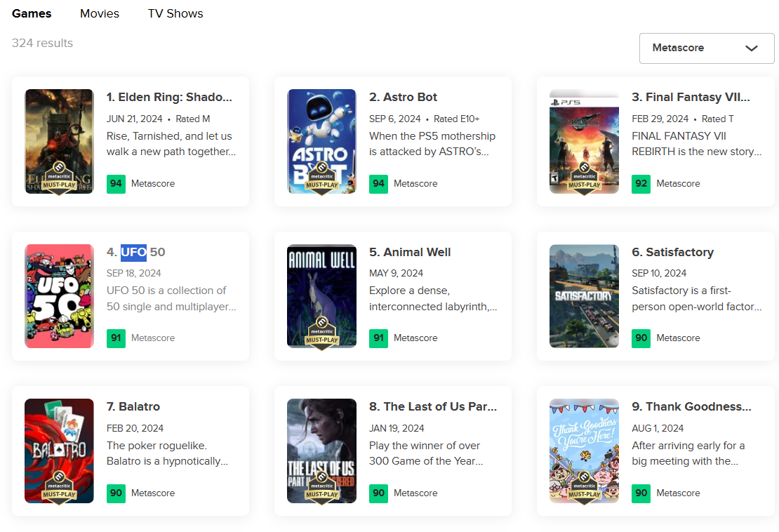Click Must-Play badge on Elden Ring cover
The height and width of the screenshot is (532, 779).
[x=59, y=179]
